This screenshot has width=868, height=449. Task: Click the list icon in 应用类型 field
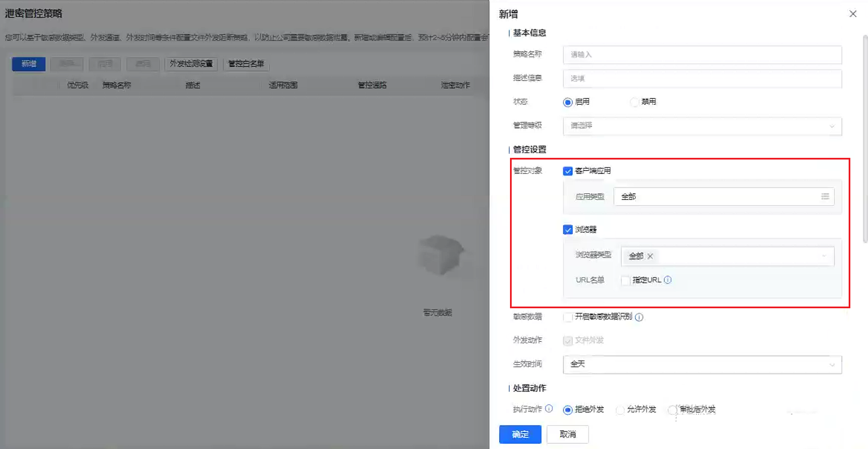click(x=825, y=197)
